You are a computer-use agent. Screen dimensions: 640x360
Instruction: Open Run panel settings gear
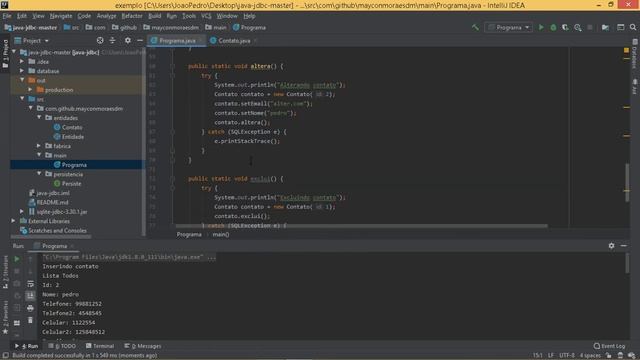click(x=611, y=246)
